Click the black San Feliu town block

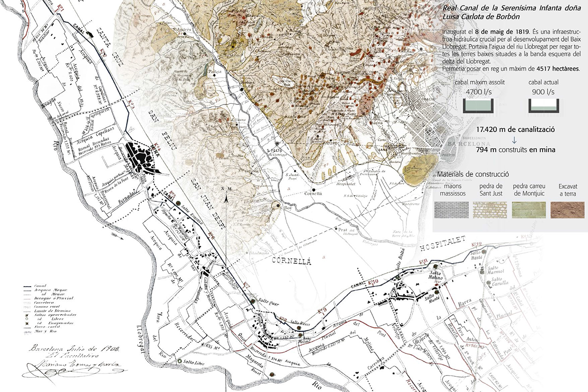(142, 160)
